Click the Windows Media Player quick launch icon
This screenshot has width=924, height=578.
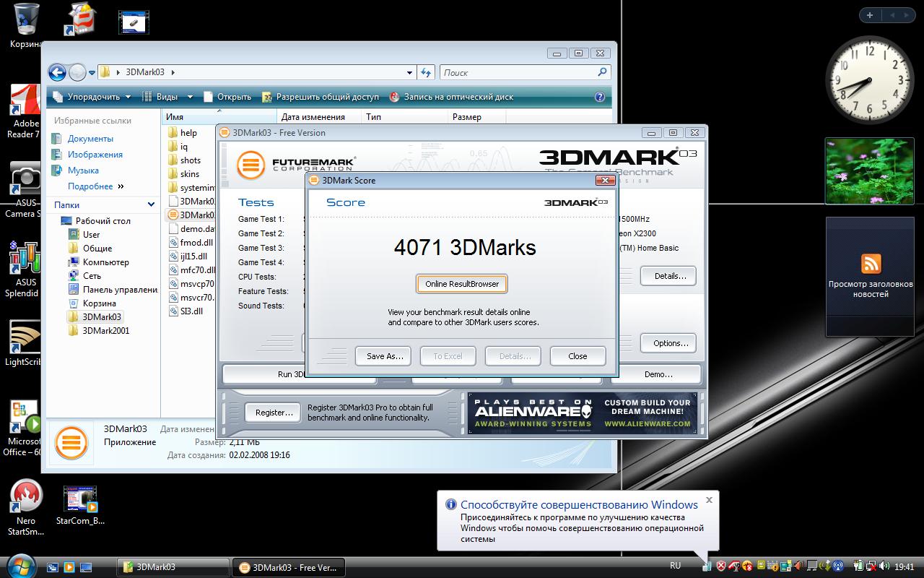point(69,567)
